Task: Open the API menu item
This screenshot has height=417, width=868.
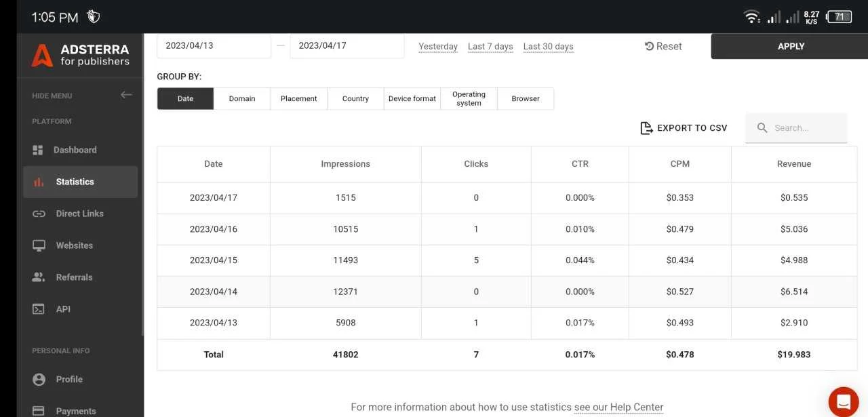Action: point(80,309)
